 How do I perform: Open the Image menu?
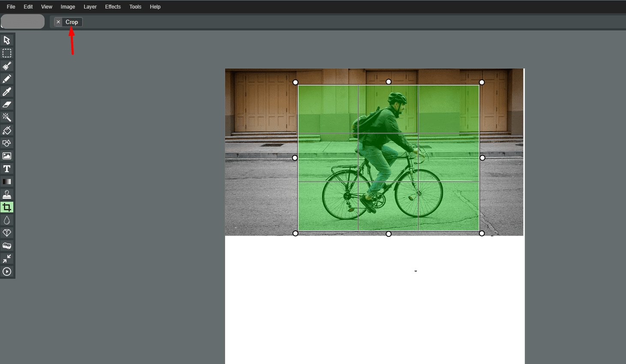click(68, 7)
